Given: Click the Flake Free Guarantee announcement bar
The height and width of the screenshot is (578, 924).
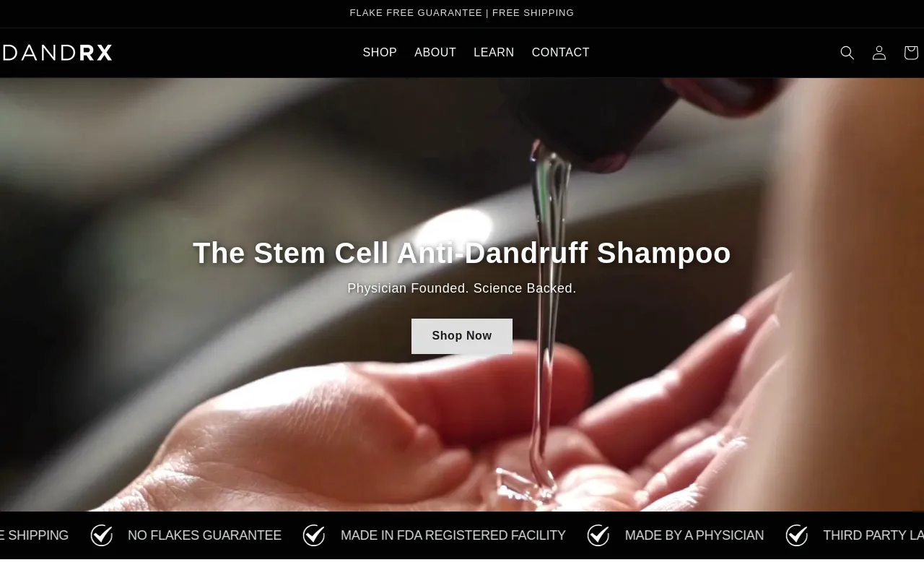Looking at the screenshot, I should (x=462, y=13).
